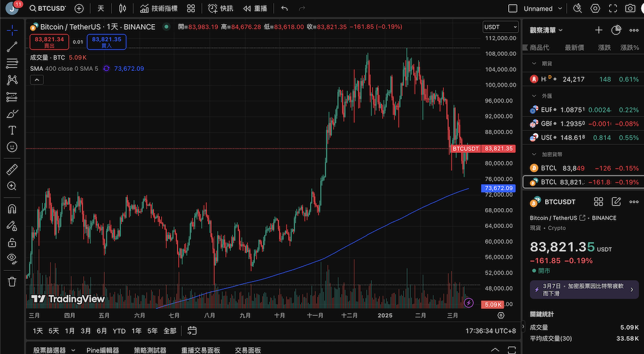Image resolution: width=644 pixels, height=354 pixels.
Task: Select the ruler measure tool
Action: 12,170
